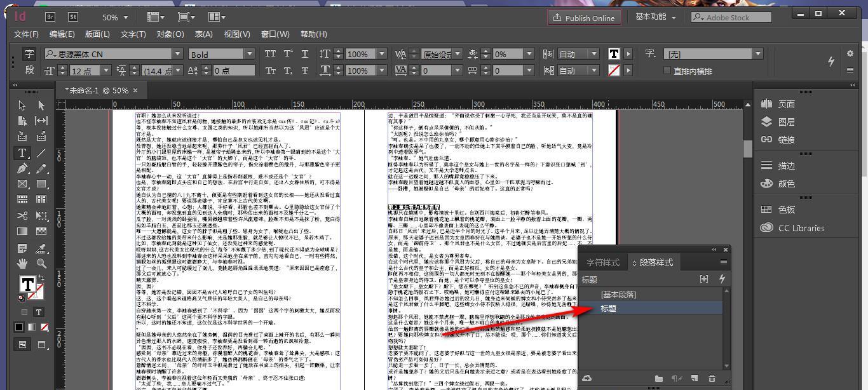Select the Gap tool
This screenshot has width=868, height=390.
41,121
